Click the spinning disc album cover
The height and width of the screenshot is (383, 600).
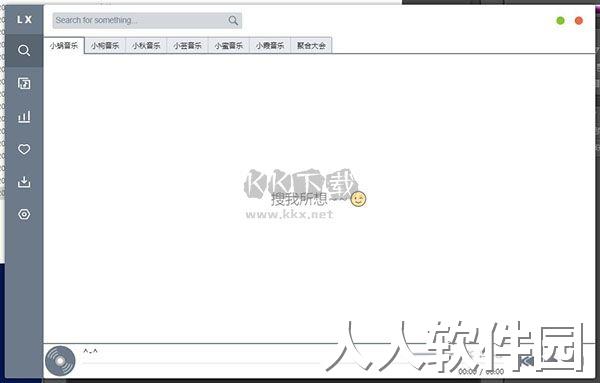coord(60,361)
